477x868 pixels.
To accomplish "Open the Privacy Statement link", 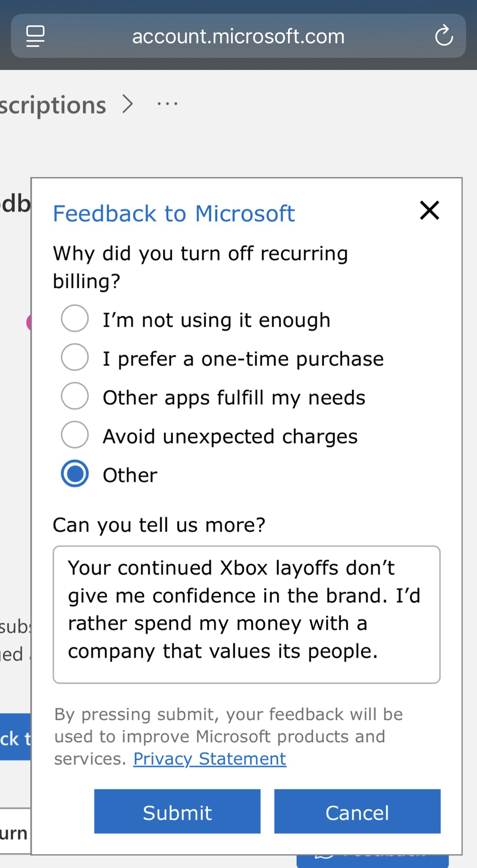I will tap(209, 759).
